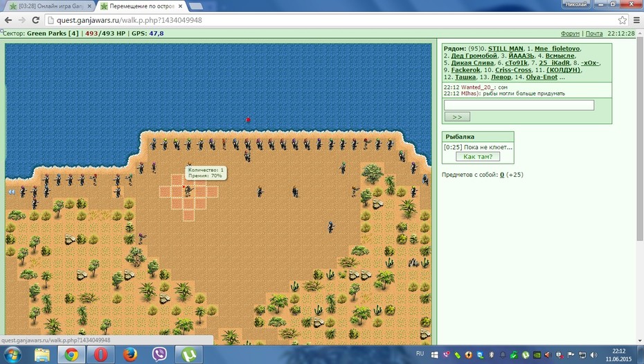This screenshot has height=364, width=644.
Task: Open player Дед Громобой's profile
Action: pyautogui.click(x=474, y=55)
